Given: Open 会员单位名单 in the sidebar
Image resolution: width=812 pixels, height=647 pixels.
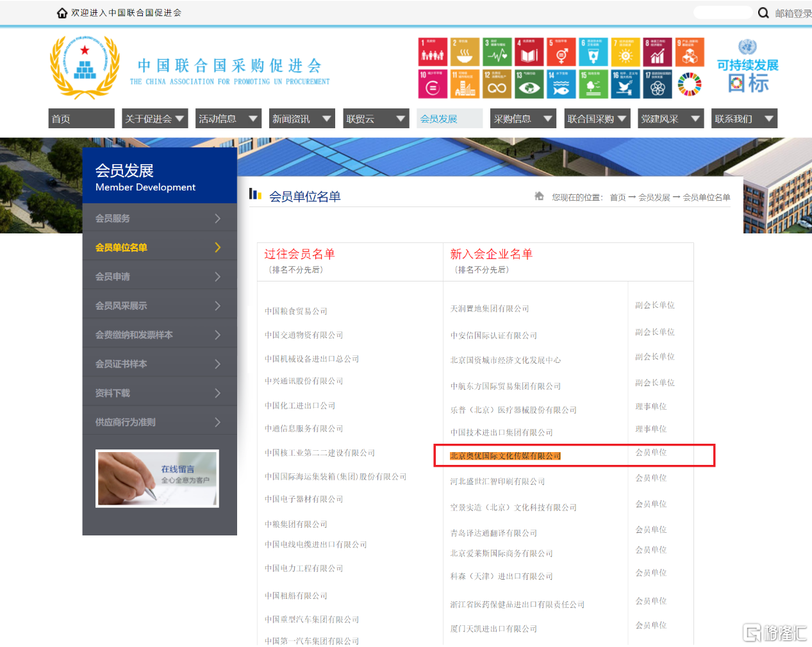Looking at the screenshot, I should (x=160, y=248).
